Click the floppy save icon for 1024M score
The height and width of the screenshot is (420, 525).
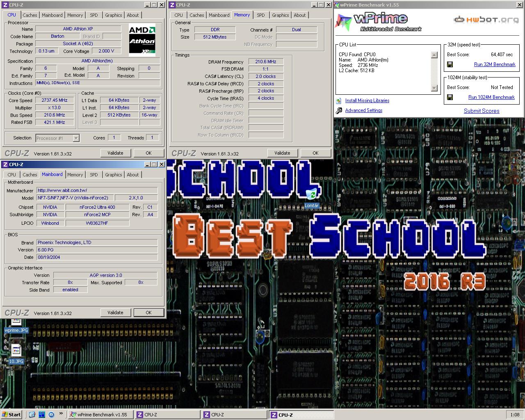coord(450,97)
